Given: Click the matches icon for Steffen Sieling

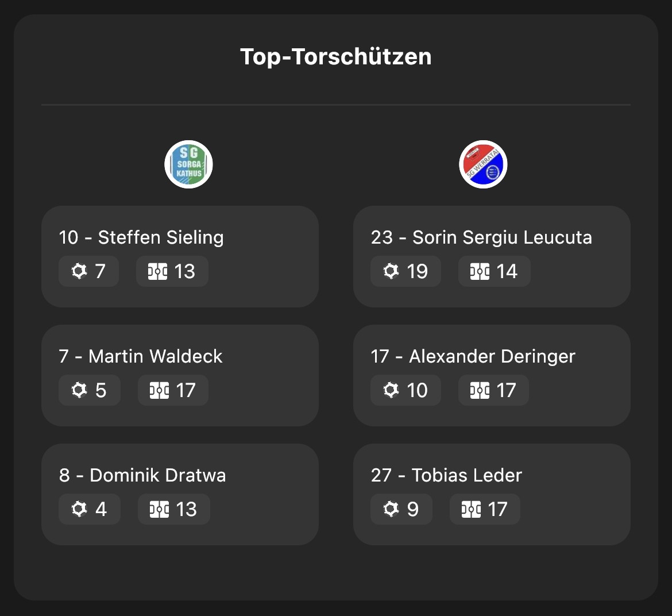Looking at the screenshot, I should coord(158,271).
